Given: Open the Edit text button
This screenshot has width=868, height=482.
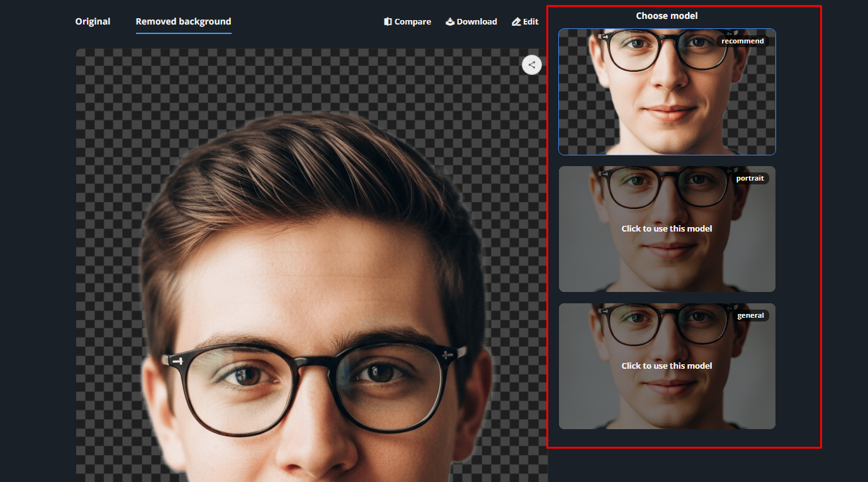Looking at the screenshot, I should point(531,21).
